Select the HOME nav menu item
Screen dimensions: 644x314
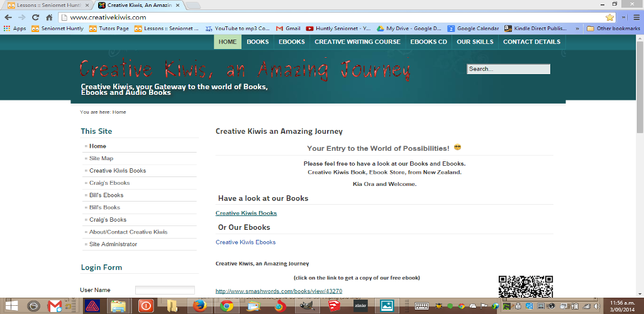pos(228,42)
